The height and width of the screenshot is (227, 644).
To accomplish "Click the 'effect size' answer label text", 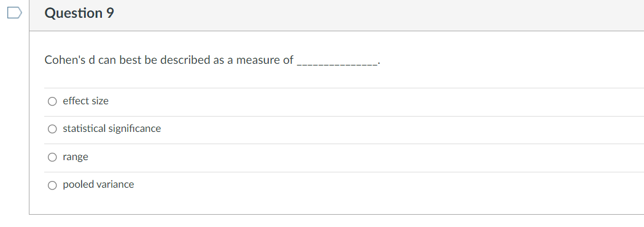I will coord(85,101).
